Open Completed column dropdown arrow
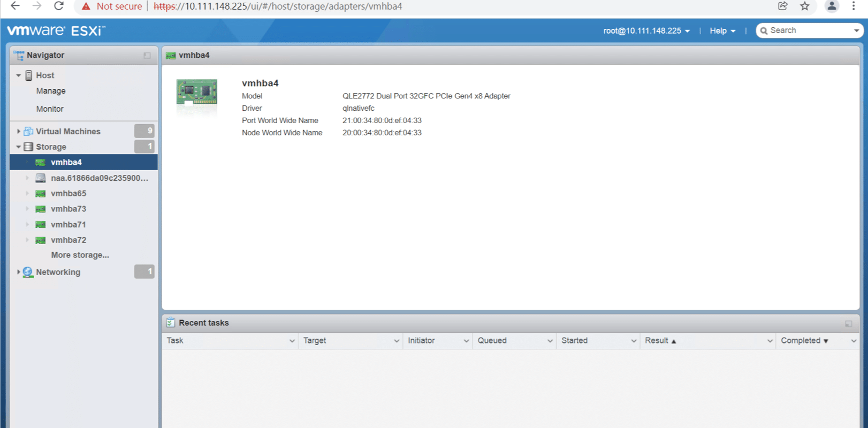Image resolution: width=868 pixels, height=428 pixels. click(854, 341)
